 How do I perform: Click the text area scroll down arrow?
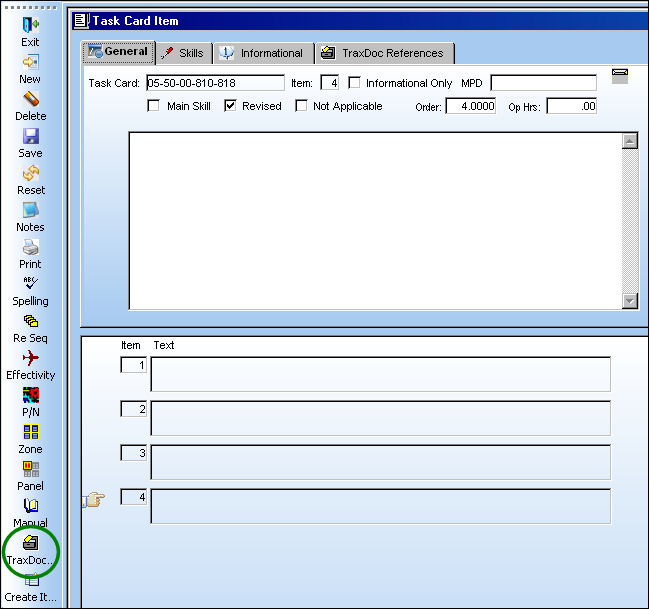630,301
